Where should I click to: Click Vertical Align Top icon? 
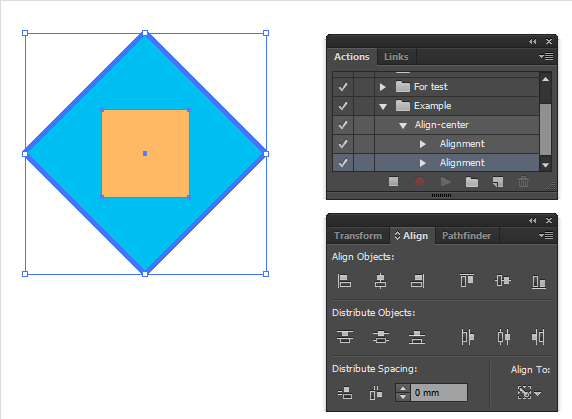pos(467,280)
